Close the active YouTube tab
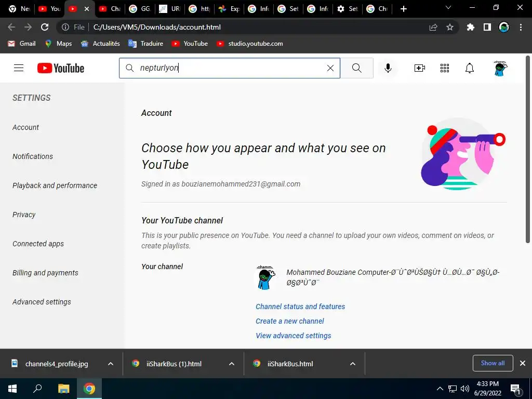The height and width of the screenshot is (399, 532). coord(87,9)
